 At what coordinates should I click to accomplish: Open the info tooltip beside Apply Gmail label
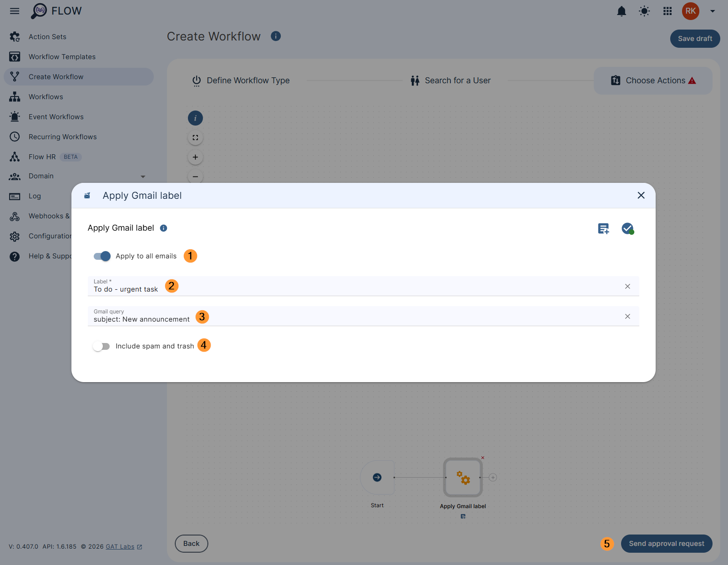[163, 228]
